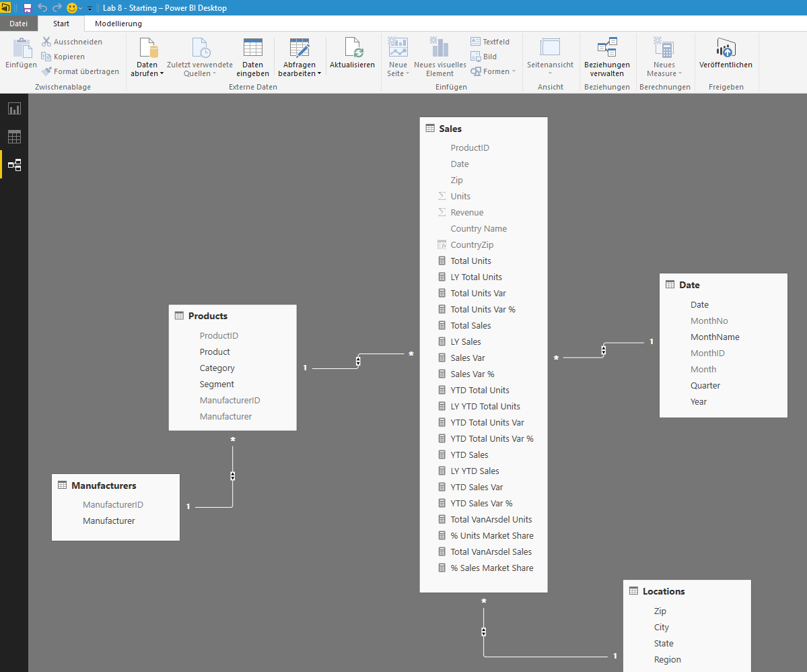
Task: Click the Bild insert button
Action: 484,57
